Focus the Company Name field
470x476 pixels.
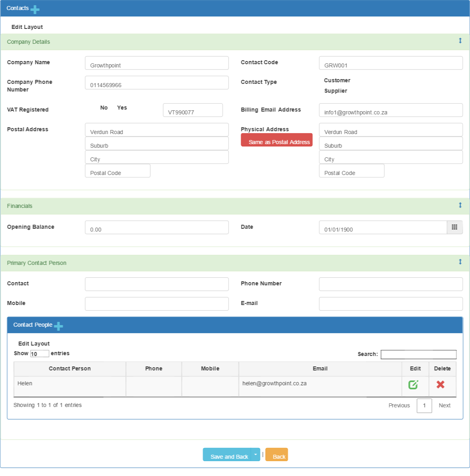coord(157,63)
